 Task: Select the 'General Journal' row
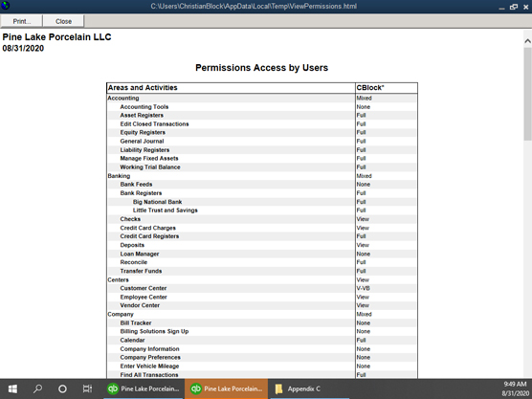click(262, 142)
